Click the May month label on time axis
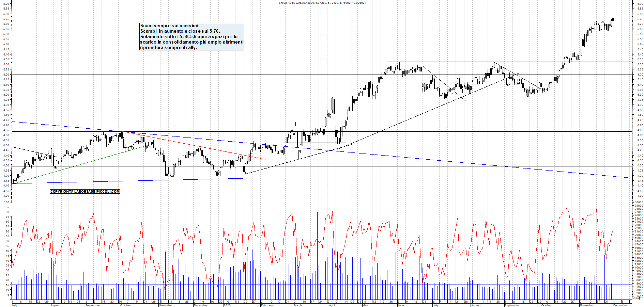This screenshot has height=307, width=644. 365,305
